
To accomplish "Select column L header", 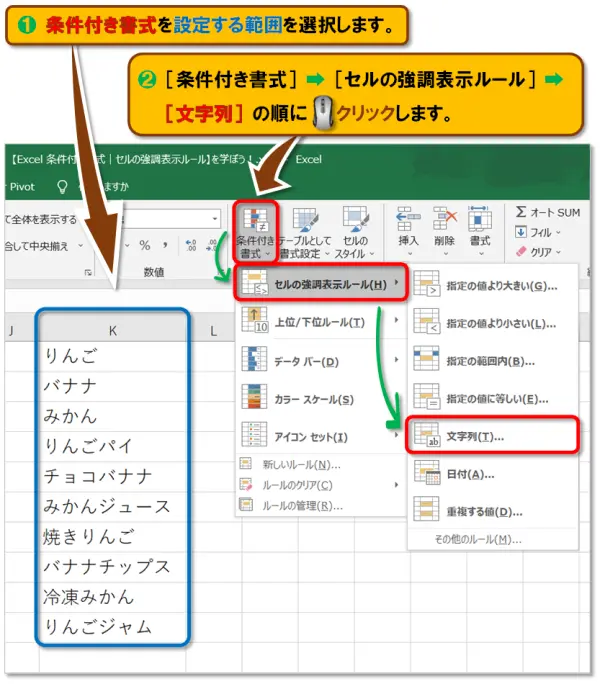I will [213, 330].
